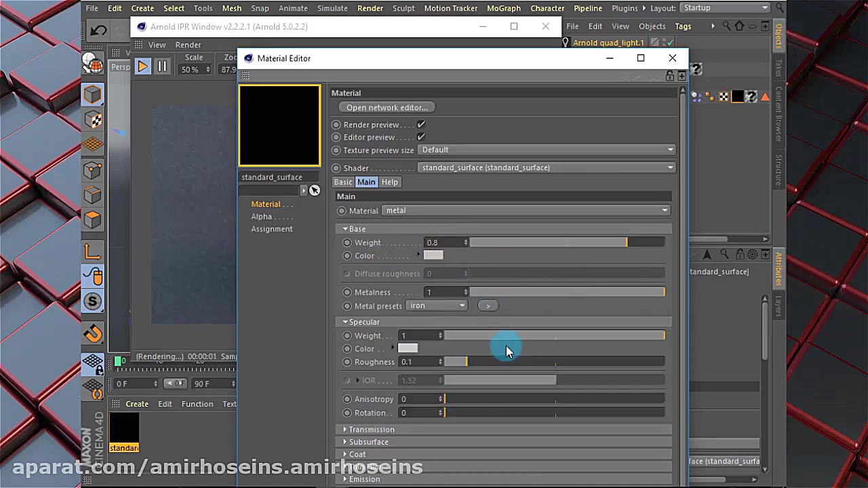Click the black material tag in Object Manager
Screen dimensions: 868x488
737,97
